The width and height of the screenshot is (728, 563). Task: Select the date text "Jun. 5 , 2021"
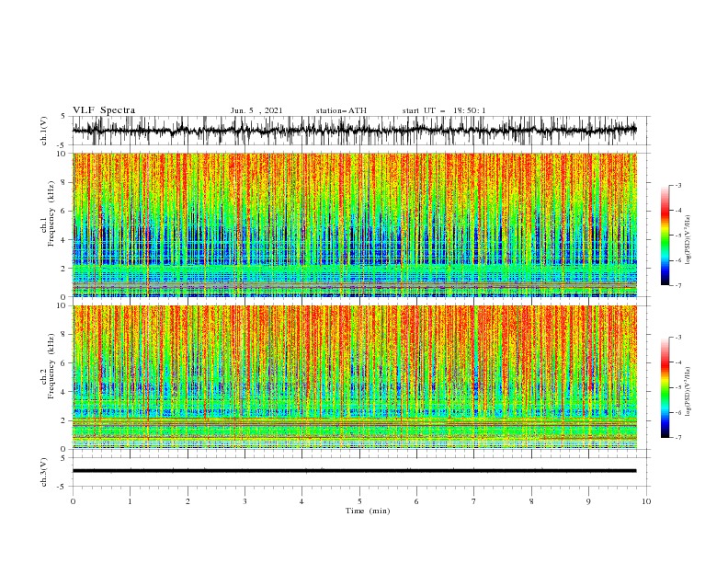coord(256,110)
